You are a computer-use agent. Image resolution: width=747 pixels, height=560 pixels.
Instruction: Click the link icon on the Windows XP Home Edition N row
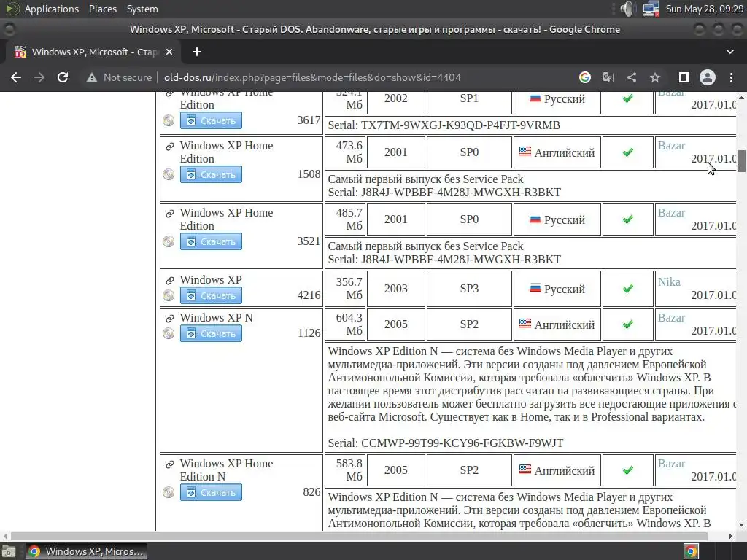169,464
